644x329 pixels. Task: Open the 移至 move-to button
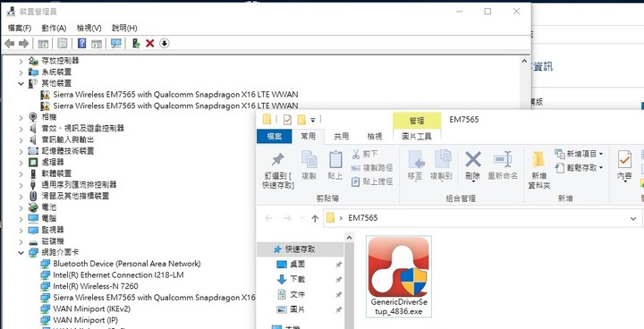click(415, 165)
